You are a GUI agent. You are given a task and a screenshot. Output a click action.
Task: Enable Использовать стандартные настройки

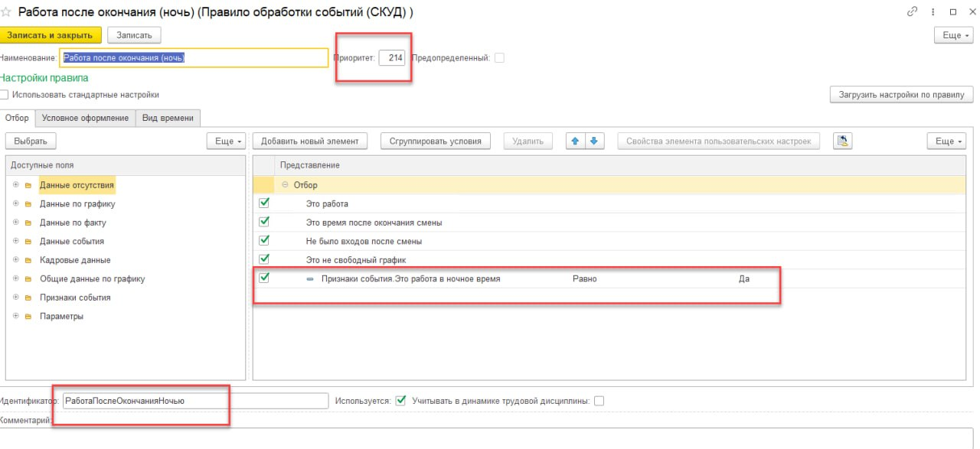4,95
